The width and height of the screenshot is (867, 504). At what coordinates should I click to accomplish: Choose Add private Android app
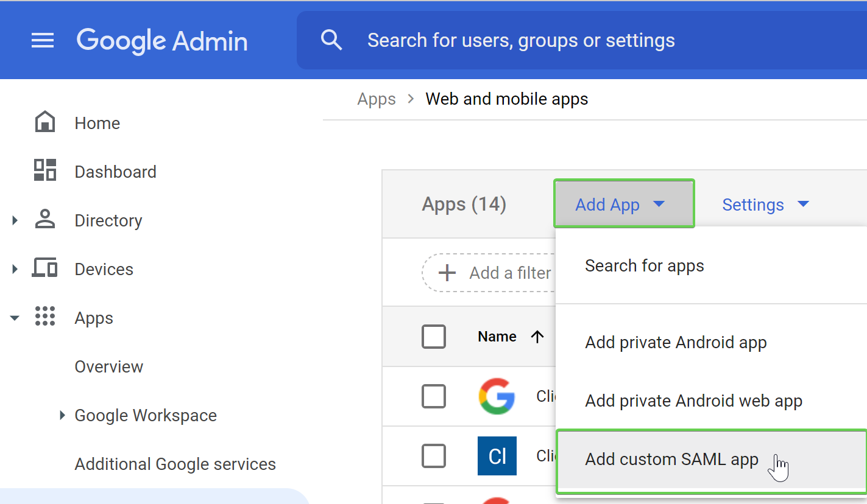711,343
